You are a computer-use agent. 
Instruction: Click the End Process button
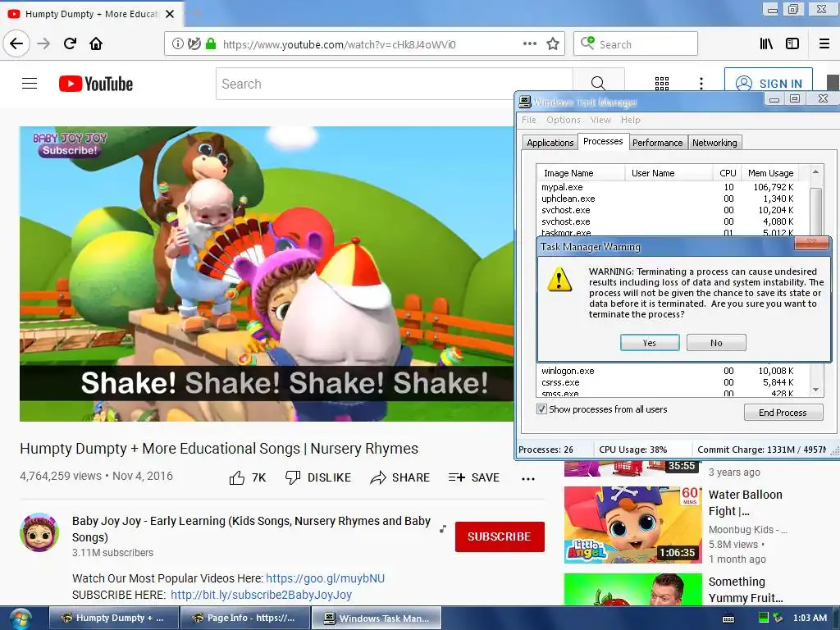coord(783,413)
